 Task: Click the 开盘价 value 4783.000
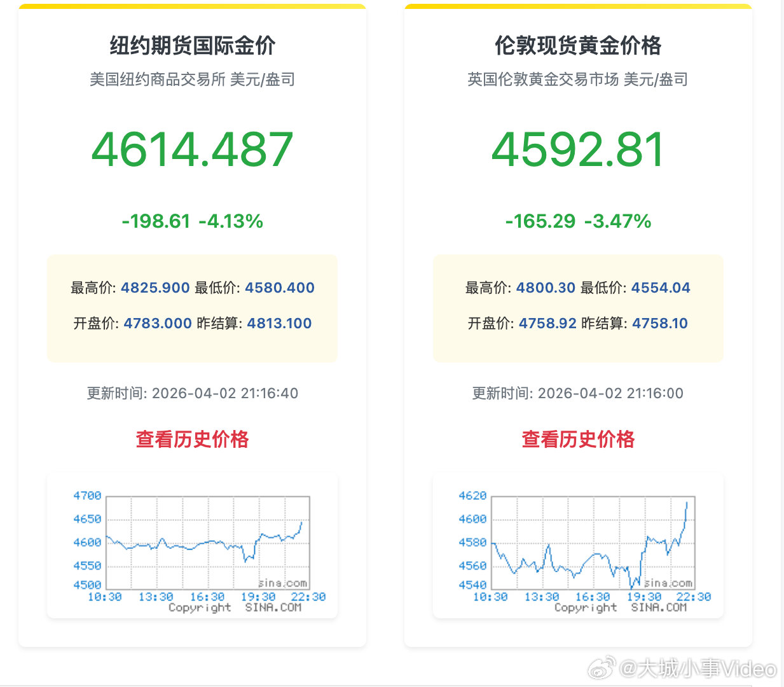tap(156, 323)
